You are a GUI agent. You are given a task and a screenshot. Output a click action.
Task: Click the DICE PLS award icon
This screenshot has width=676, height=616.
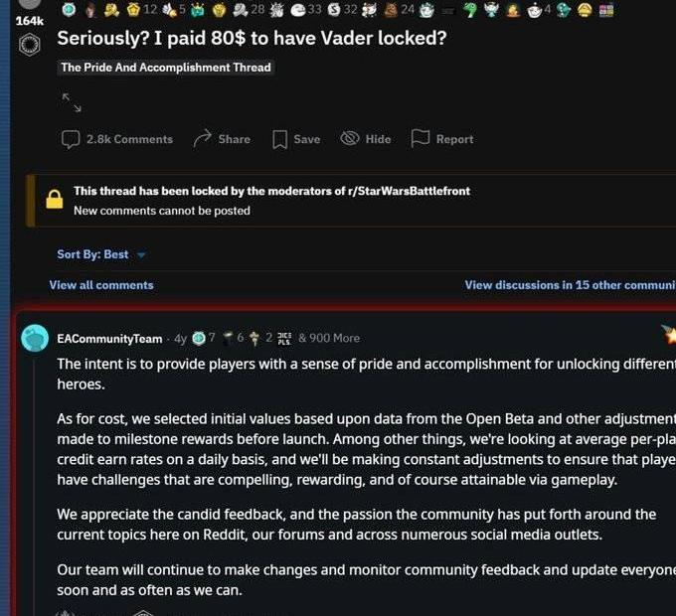[x=284, y=339]
